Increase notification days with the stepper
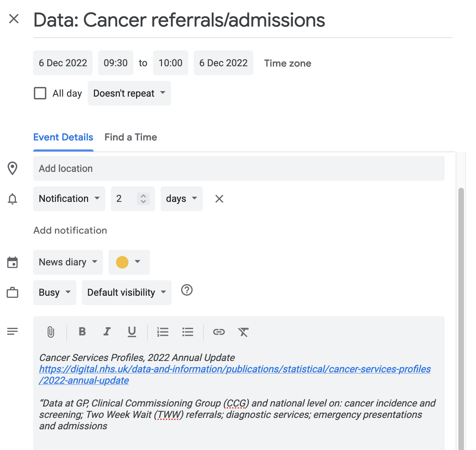Screen dimensions: 476x450 point(143,196)
